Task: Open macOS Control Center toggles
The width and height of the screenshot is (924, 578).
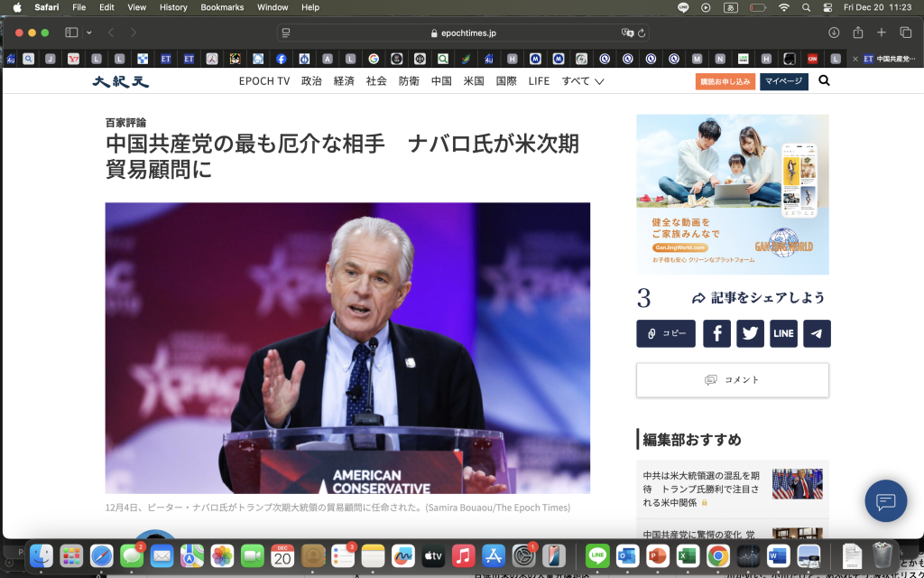Action: coord(827,7)
